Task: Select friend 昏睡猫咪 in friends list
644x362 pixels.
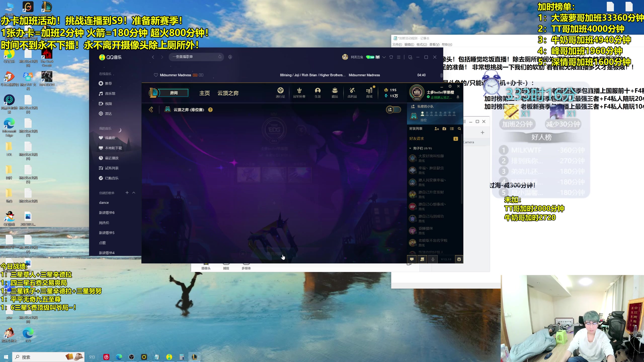Action: 434,231
